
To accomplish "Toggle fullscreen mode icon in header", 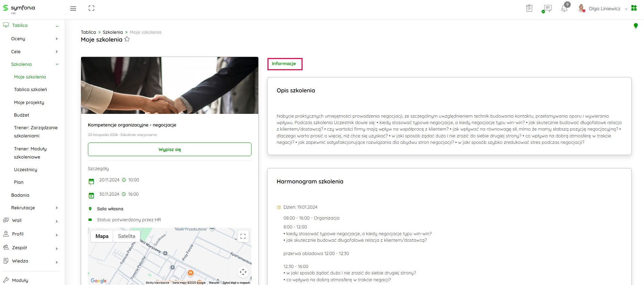I will pyautogui.click(x=91, y=8).
